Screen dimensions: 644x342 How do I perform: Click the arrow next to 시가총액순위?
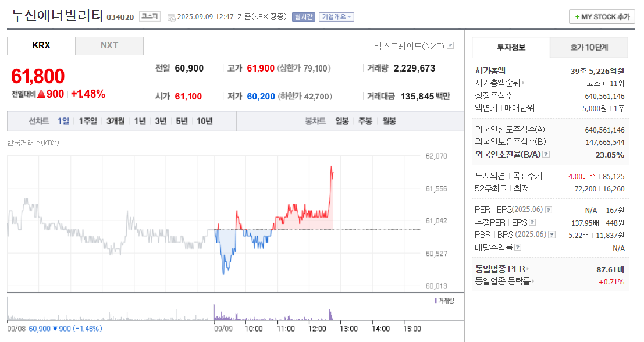click(x=523, y=83)
